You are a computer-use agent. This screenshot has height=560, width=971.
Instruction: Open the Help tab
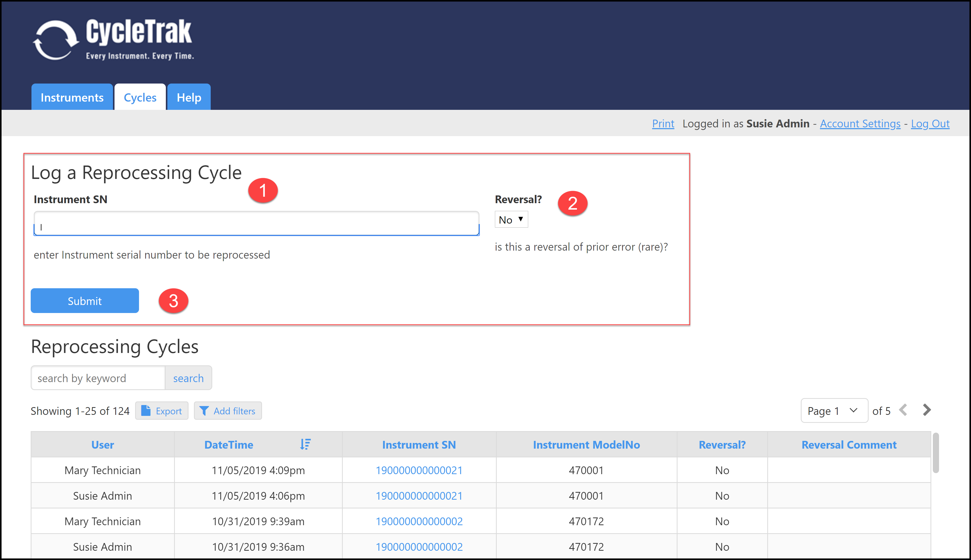[x=189, y=97]
